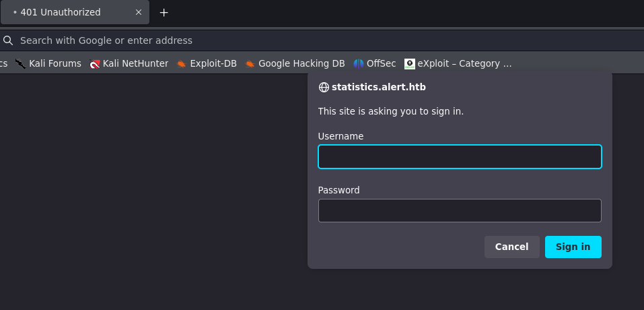Click into the Username input field
644x310 pixels.
460,157
